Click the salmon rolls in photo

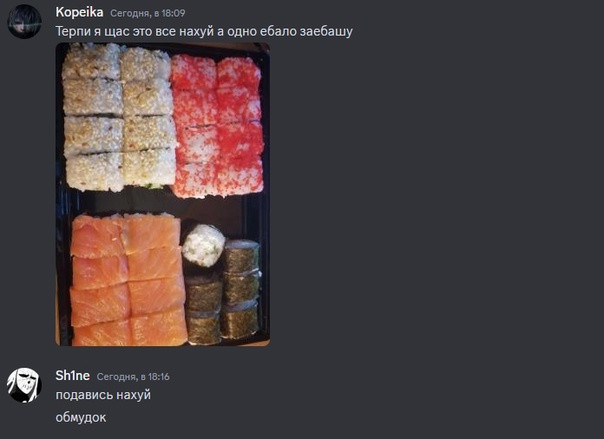tap(128, 280)
